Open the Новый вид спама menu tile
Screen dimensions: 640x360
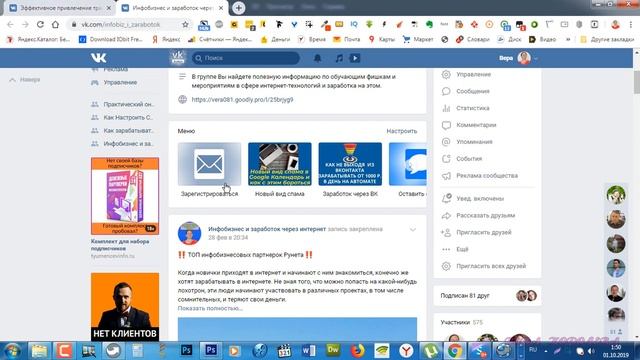[280, 169]
